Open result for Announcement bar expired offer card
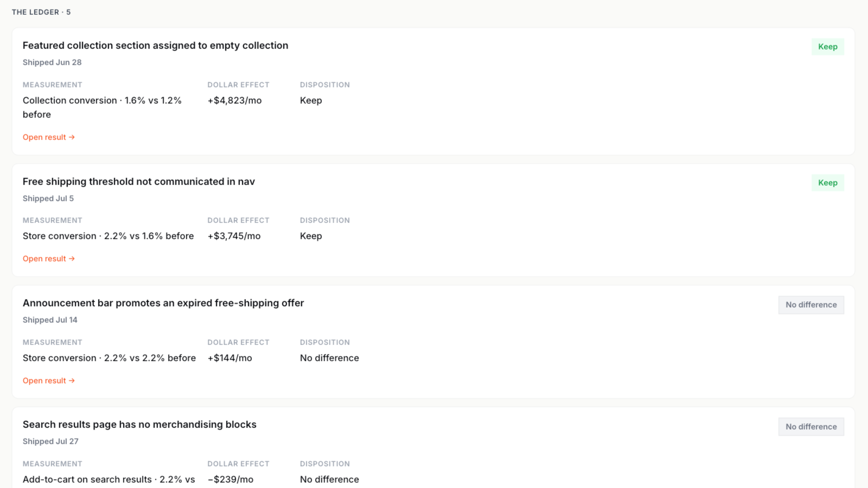The width and height of the screenshot is (868, 488). coord(49,381)
